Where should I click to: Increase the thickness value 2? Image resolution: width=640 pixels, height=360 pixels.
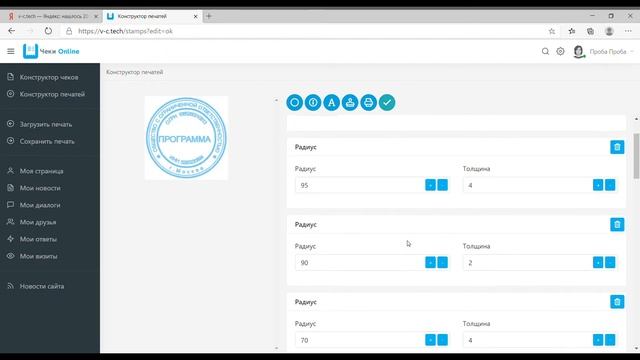point(598,262)
